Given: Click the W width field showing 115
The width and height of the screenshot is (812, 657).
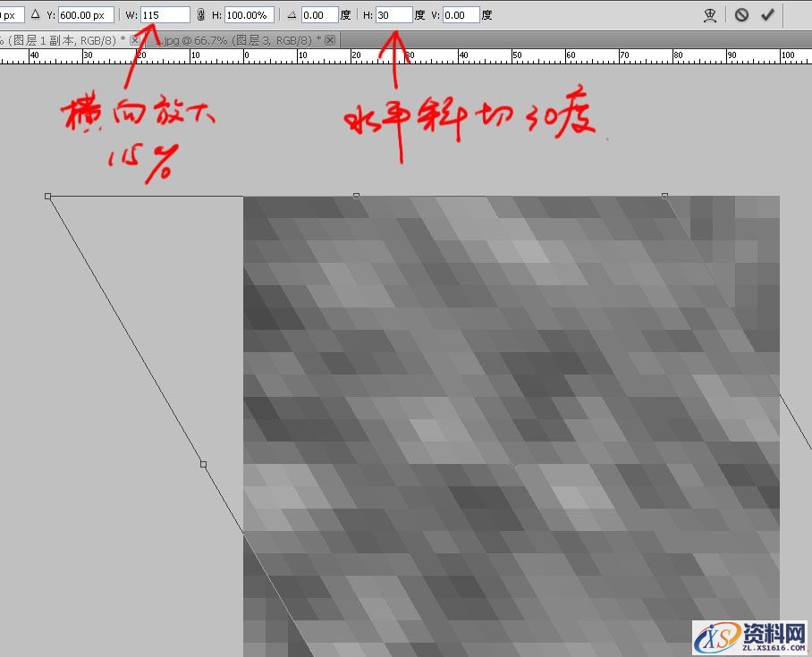Looking at the screenshot, I should point(165,15).
